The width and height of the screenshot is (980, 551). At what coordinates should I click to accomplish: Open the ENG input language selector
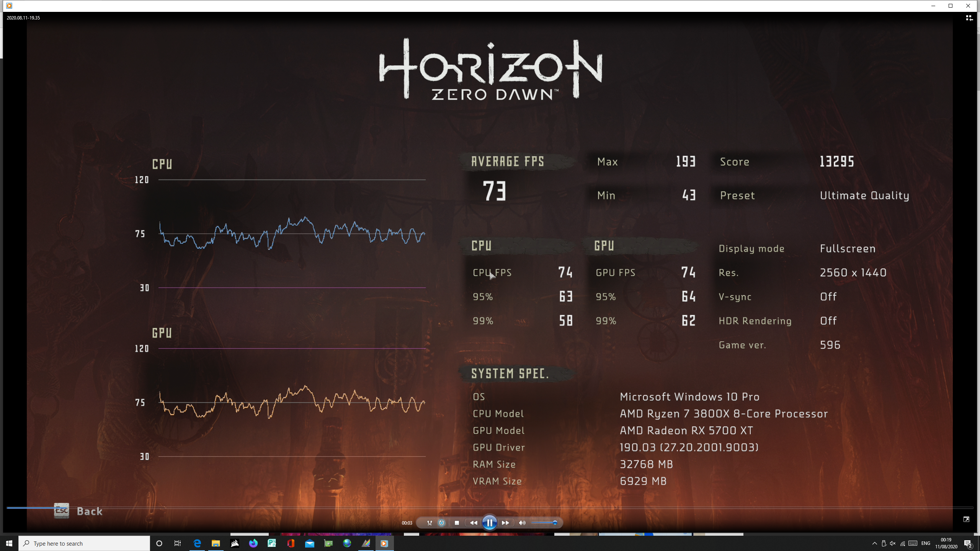(925, 543)
